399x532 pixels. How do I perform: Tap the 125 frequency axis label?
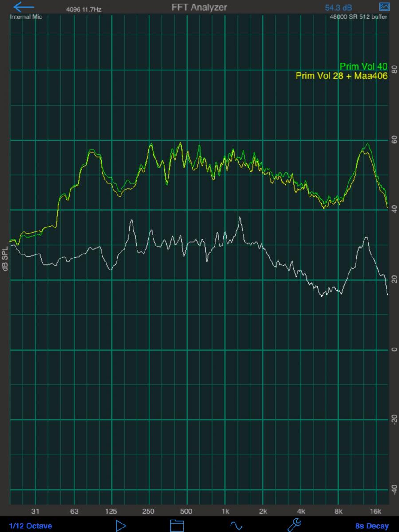(111, 512)
